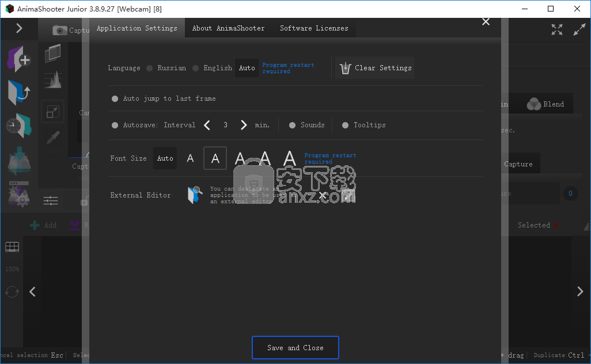Click the Clear Settings button label

(x=383, y=68)
